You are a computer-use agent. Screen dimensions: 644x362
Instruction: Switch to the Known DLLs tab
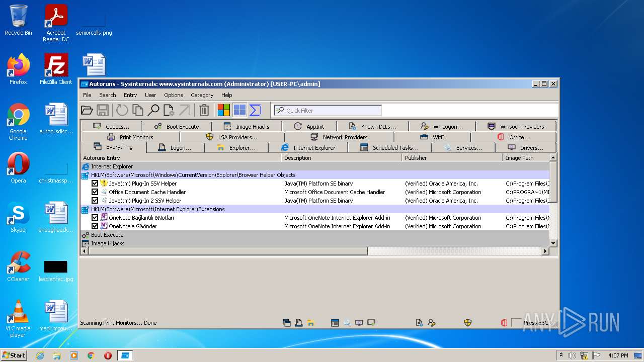tap(373, 127)
